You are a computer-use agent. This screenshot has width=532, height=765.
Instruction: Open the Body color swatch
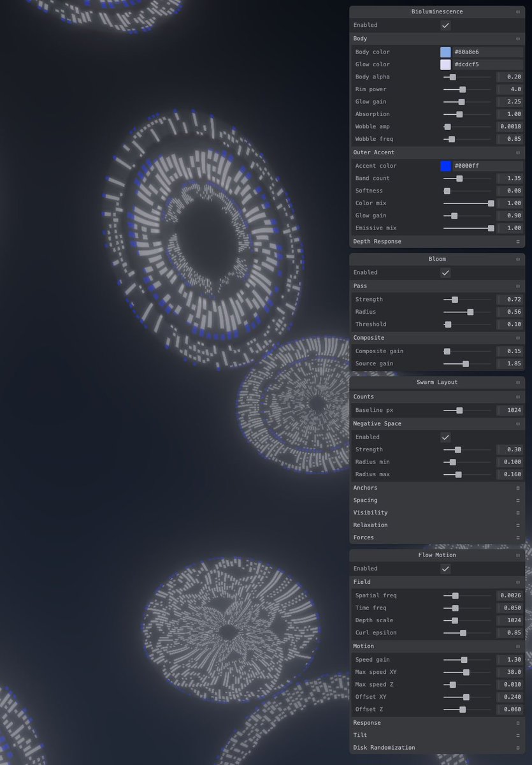pos(445,52)
